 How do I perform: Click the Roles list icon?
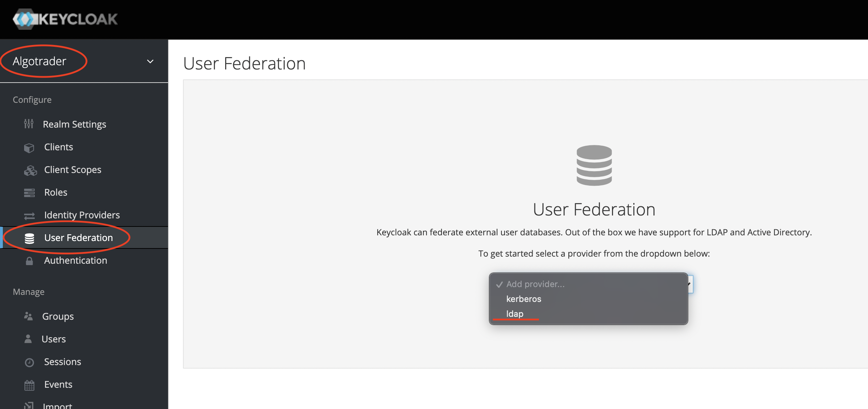tap(29, 193)
